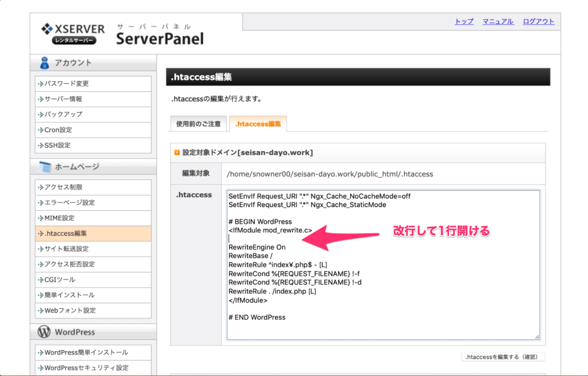Click the ログアウト link

pos(538,21)
